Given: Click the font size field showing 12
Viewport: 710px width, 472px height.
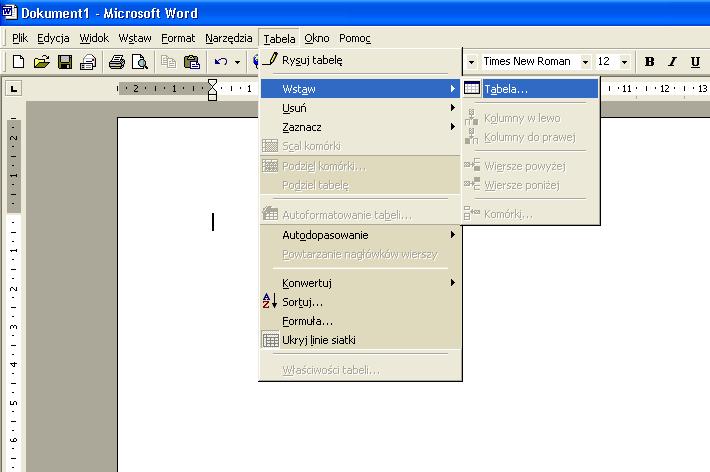Looking at the screenshot, I should coord(607,61).
